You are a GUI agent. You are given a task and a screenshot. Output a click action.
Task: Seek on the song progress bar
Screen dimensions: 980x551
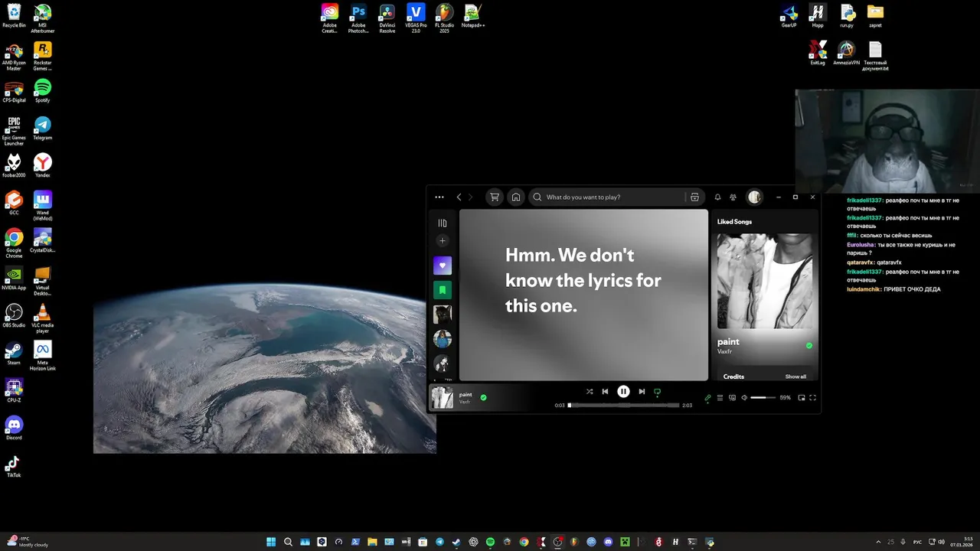623,406
